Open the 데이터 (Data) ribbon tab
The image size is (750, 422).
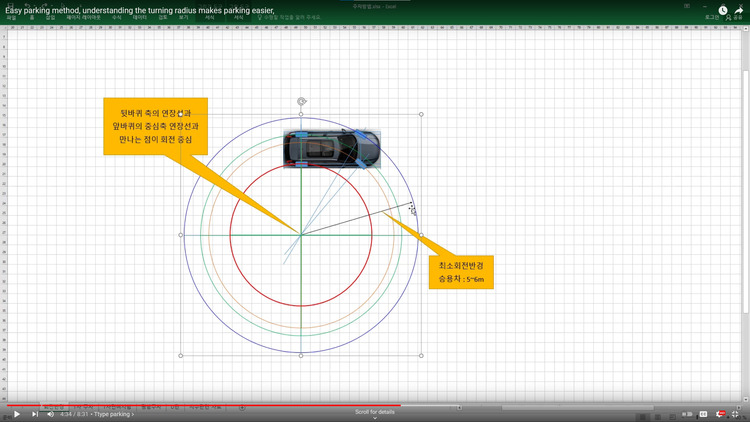coord(140,18)
